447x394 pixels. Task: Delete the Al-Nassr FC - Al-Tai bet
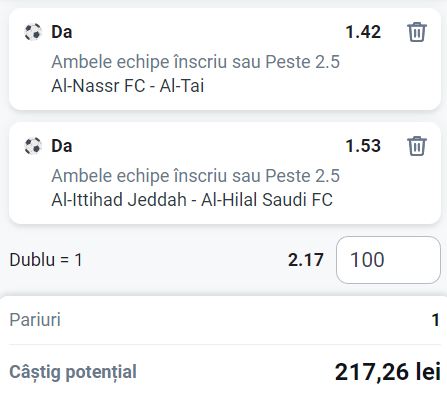pos(417,32)
